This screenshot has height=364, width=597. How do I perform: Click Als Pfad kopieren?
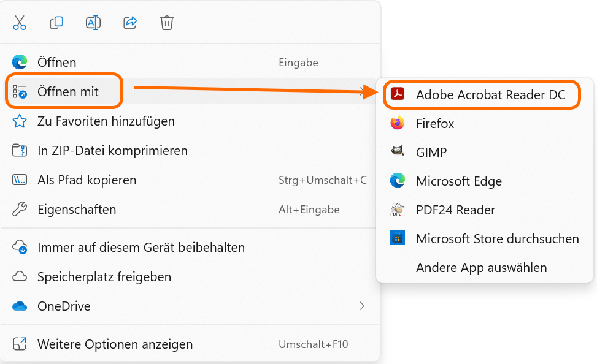coord(87,180)
